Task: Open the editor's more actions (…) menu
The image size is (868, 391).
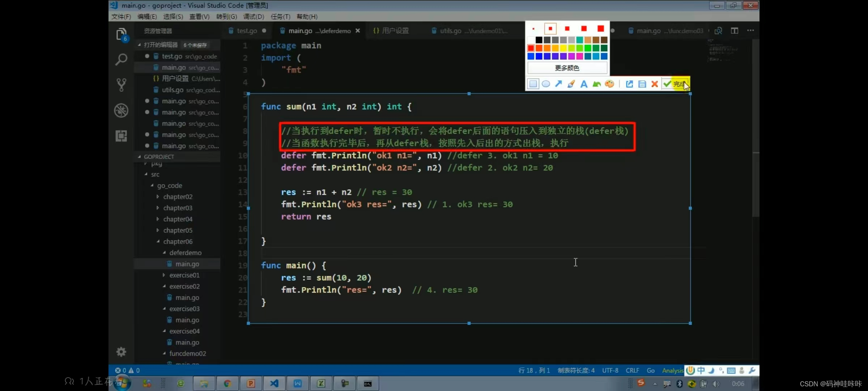Action: [x=750, y=31]
